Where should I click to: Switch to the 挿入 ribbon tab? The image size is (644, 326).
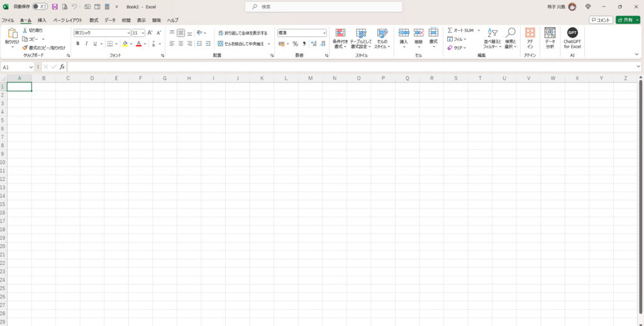pos(42,20)
